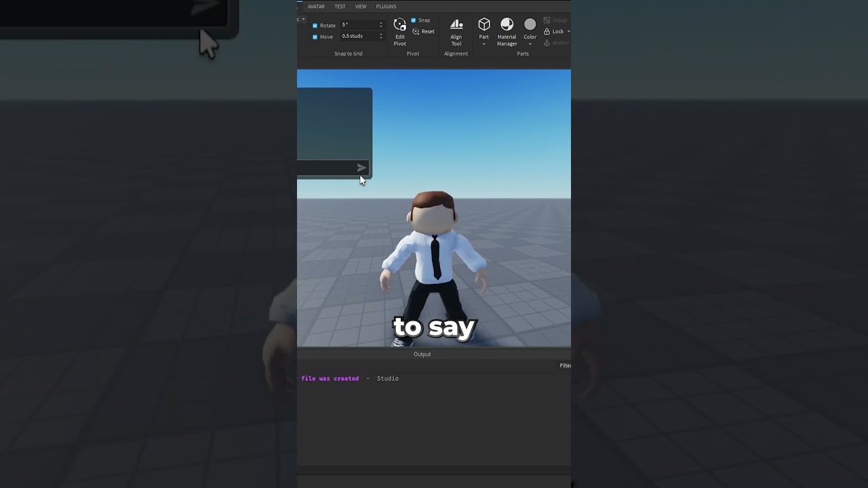
Task: Open the AVATAR ribbon tab
Action: tap(316, 7)
